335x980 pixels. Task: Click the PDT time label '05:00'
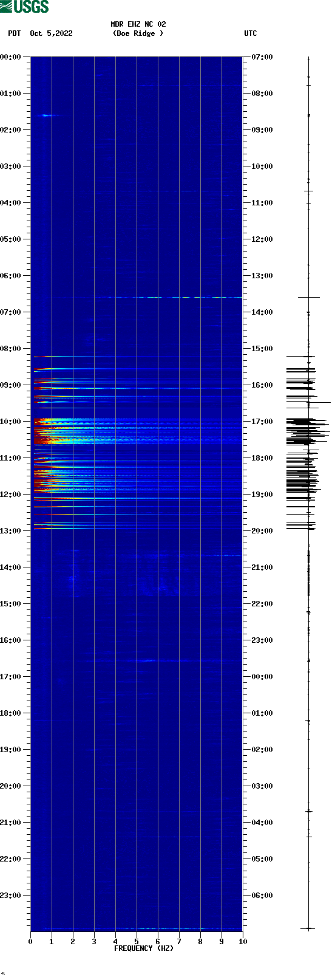pyautogui.click(x=10, y=239)
